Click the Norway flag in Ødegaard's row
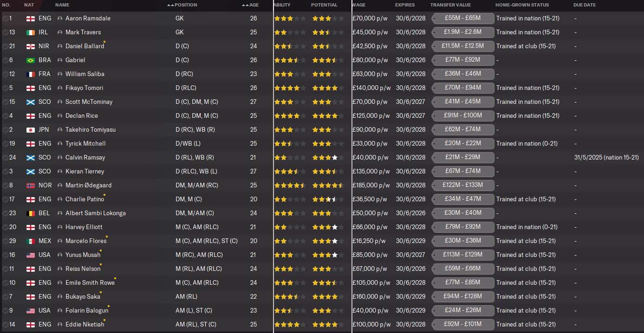This screenshot has width=644, height=333. [31, 186]
